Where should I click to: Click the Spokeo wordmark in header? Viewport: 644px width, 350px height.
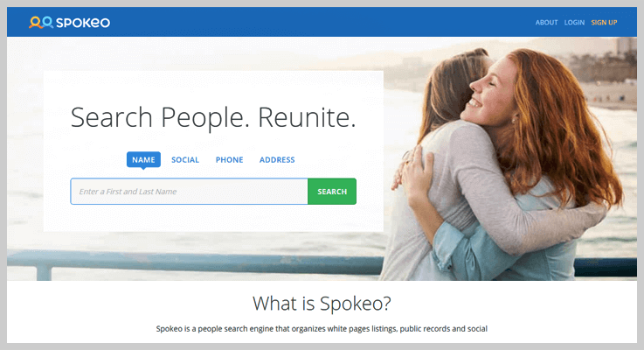coord(83,23)
